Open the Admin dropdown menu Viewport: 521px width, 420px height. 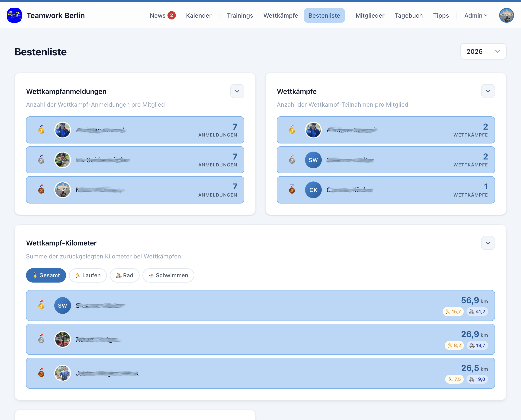tap(476, 16)
